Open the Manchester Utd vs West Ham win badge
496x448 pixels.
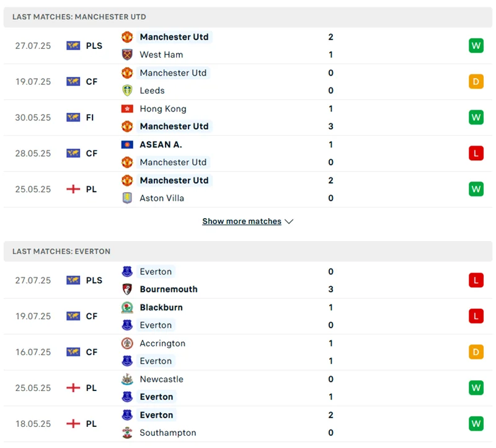476,45
